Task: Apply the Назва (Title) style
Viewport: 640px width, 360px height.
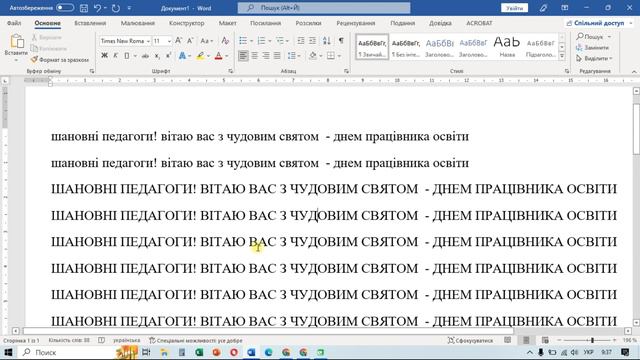Action: click(507, 47)
